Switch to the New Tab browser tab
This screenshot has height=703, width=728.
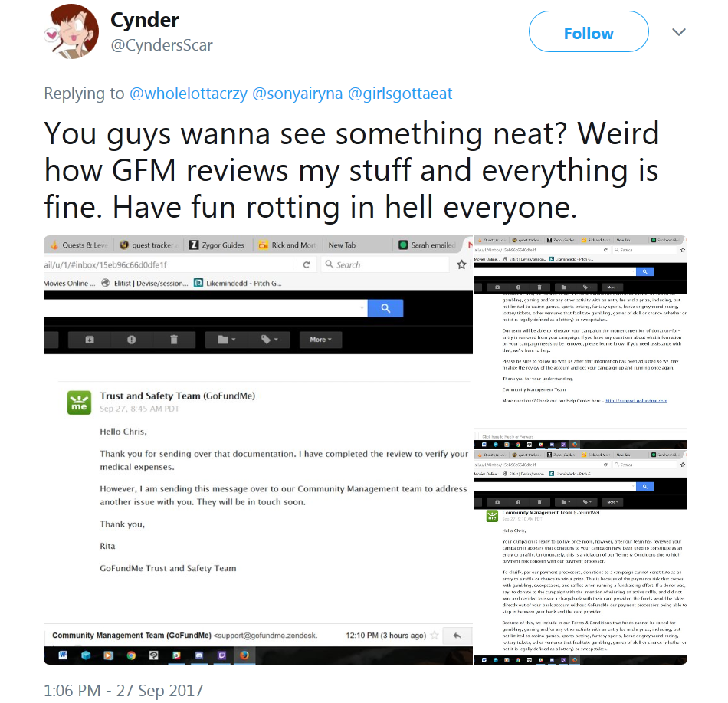(342, 245)
